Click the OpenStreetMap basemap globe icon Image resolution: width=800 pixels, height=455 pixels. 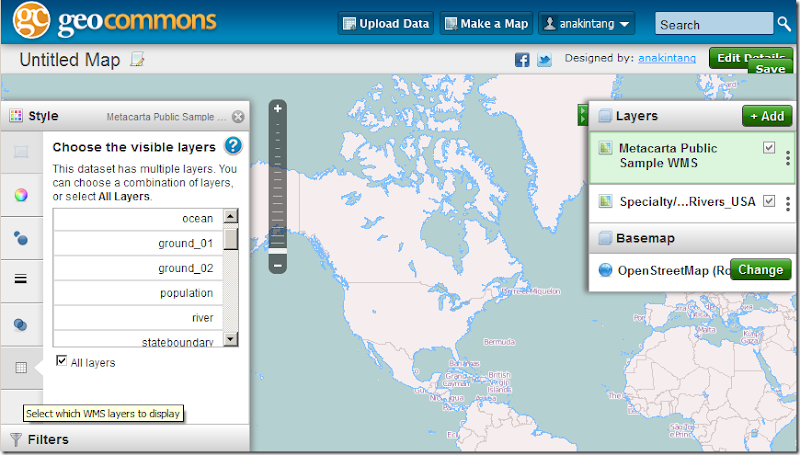click(x=605, y=270)
